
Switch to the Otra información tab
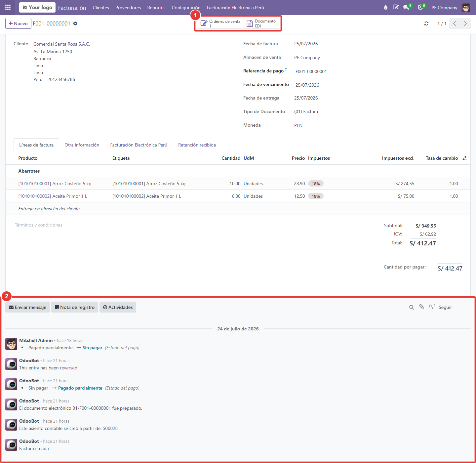82,145
